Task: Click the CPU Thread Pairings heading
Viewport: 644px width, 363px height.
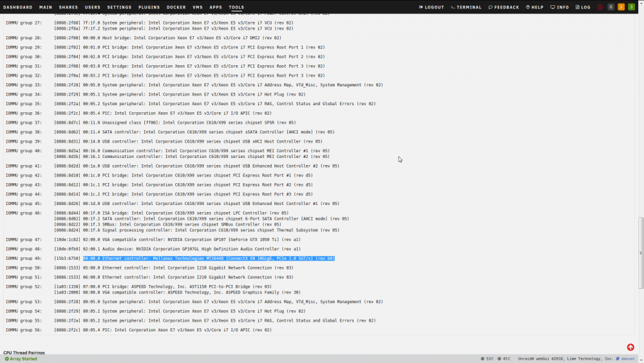Action: (x=24, y=353)
